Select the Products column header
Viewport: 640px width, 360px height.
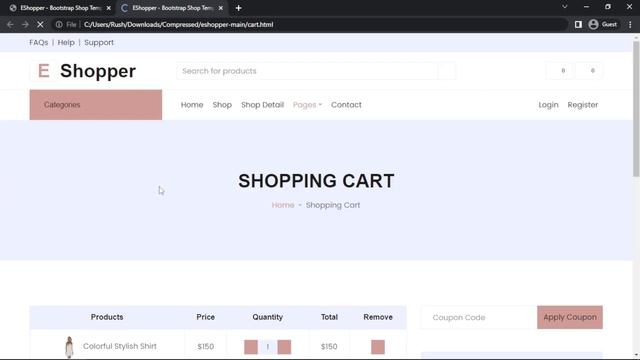(107, 317)
